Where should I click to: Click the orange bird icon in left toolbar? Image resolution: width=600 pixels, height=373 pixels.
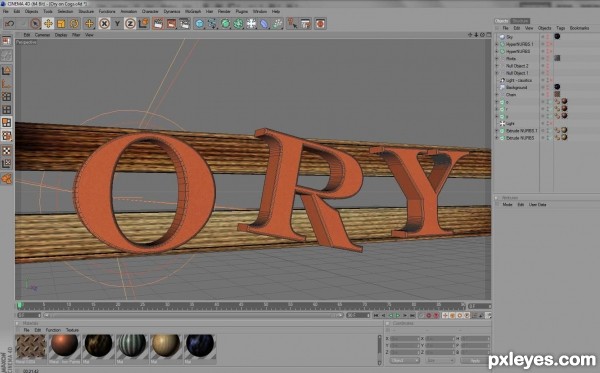7,179
